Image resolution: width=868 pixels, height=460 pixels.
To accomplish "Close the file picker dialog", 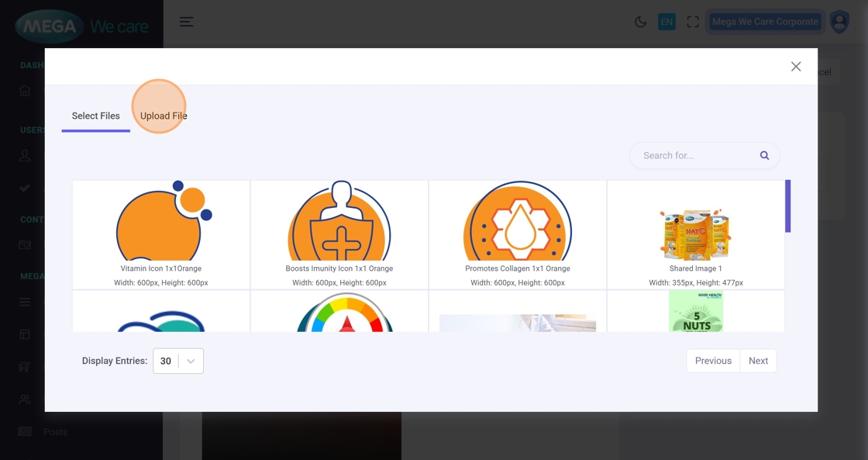I will [x=796, y=67].
